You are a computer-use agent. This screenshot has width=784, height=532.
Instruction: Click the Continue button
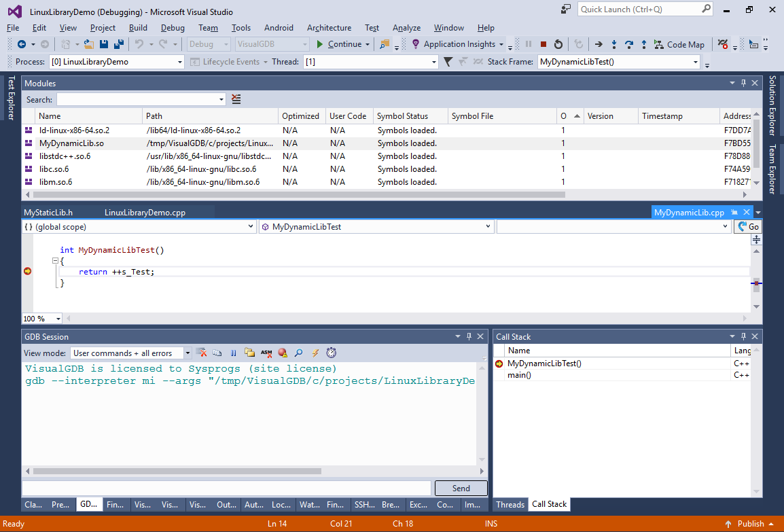339,44
